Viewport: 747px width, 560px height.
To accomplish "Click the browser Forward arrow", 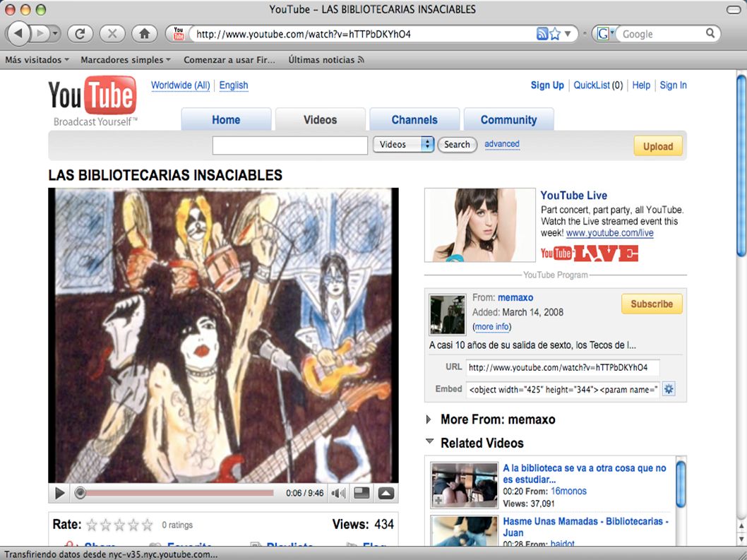I will click(x=41, y=33).
